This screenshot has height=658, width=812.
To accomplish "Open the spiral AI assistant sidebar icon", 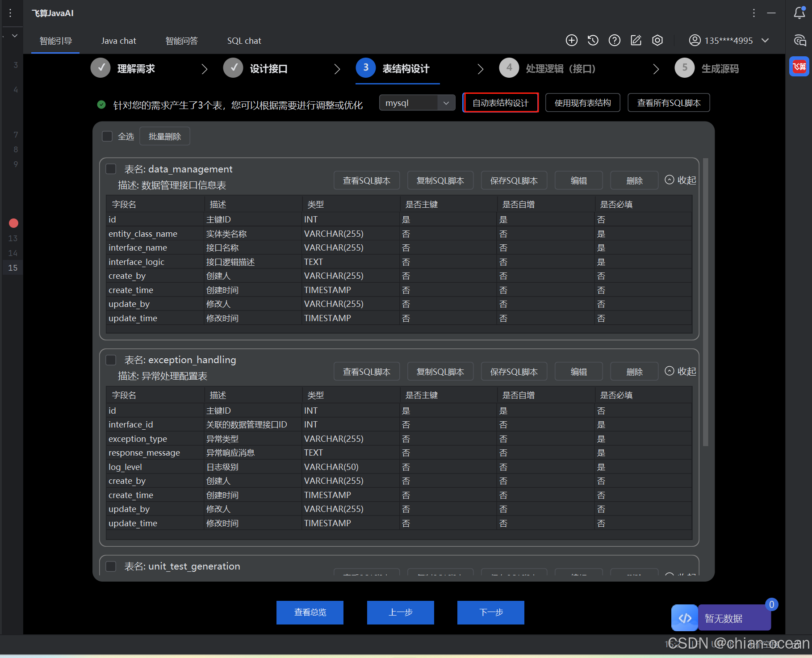I will coord(799,40).
